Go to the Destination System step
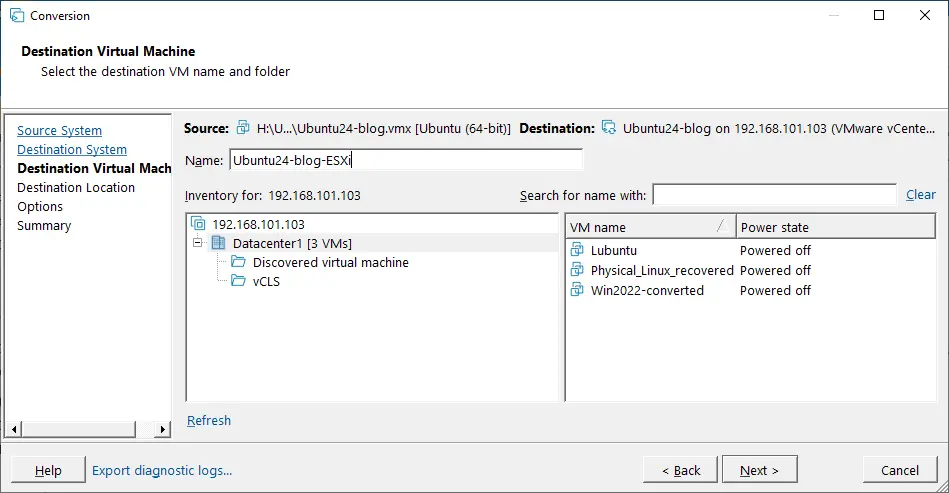The height and width of the screenshot is (493, 949). pyautogui.click(x=72, y=149)
